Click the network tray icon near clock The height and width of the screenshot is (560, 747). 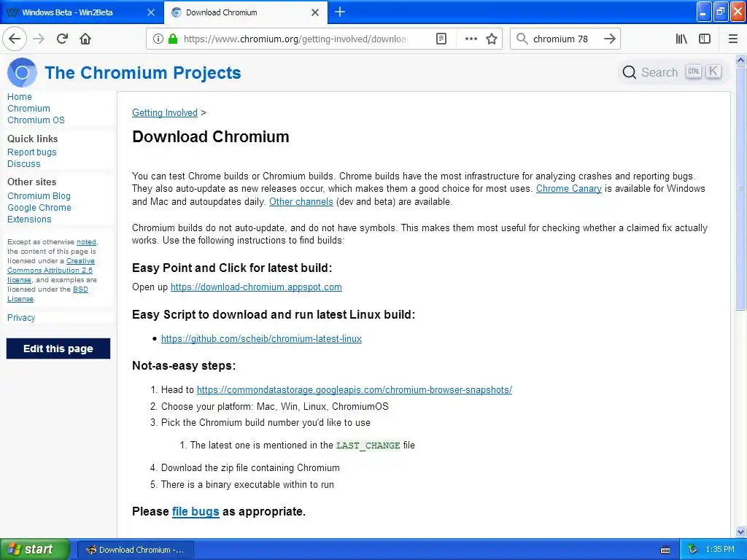coord(692,549)
